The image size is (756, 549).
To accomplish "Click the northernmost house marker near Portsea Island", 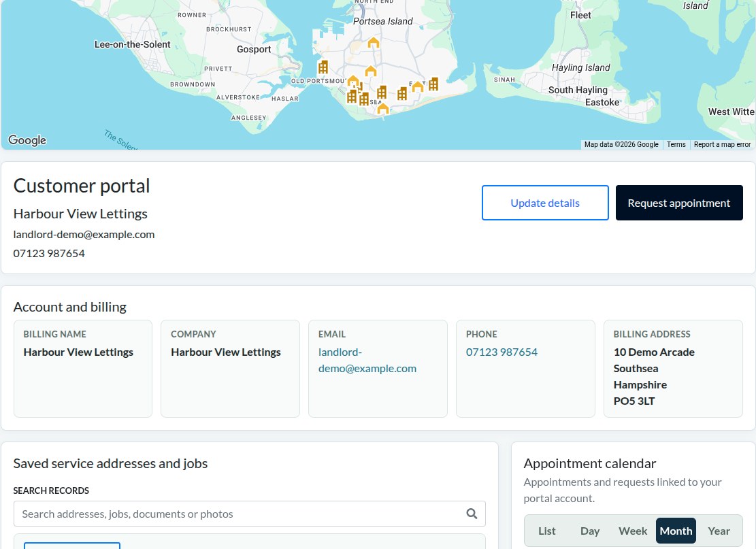I will tap(373, 43).
